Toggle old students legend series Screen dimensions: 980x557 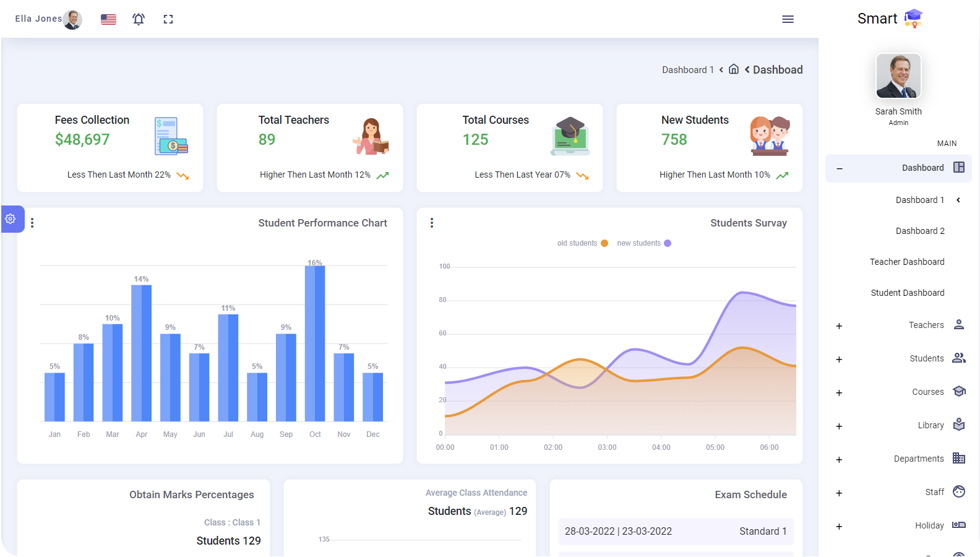tap(582, 243)
